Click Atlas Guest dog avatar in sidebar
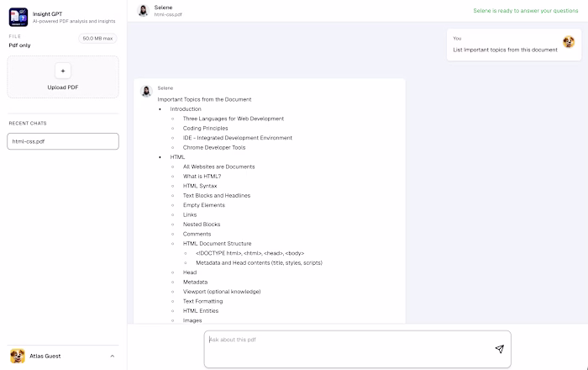This screenshot has width=588, height=370. [x=18, y=356]
